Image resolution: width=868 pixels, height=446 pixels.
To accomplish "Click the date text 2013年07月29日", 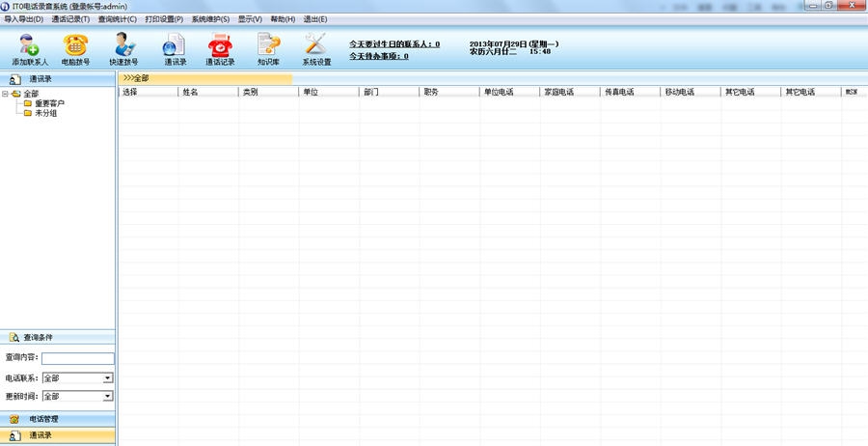I will [499, 43].
